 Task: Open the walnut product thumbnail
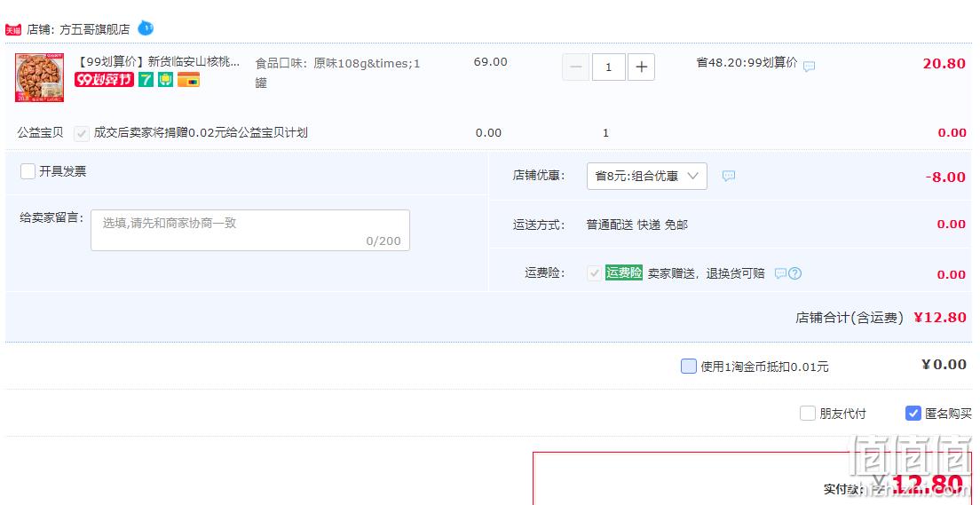tap(39, 77)
